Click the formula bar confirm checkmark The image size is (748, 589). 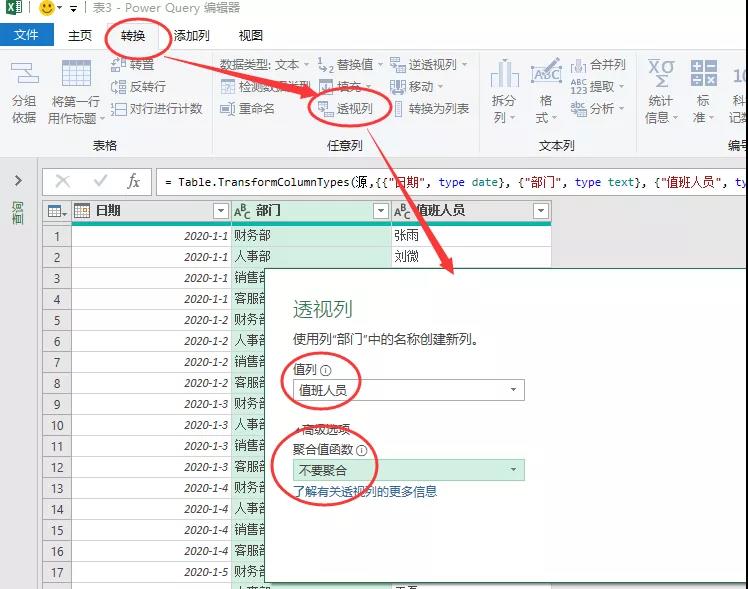(x=100, y=181)
